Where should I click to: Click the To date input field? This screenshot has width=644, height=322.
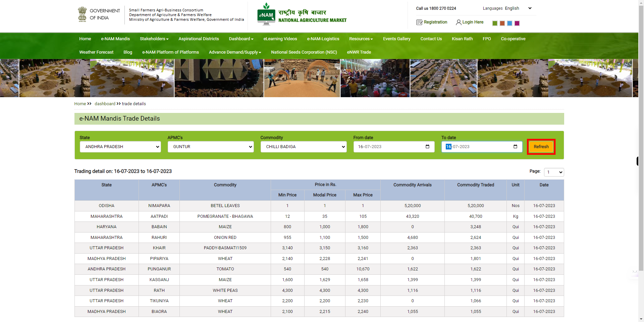click(482, 147)
